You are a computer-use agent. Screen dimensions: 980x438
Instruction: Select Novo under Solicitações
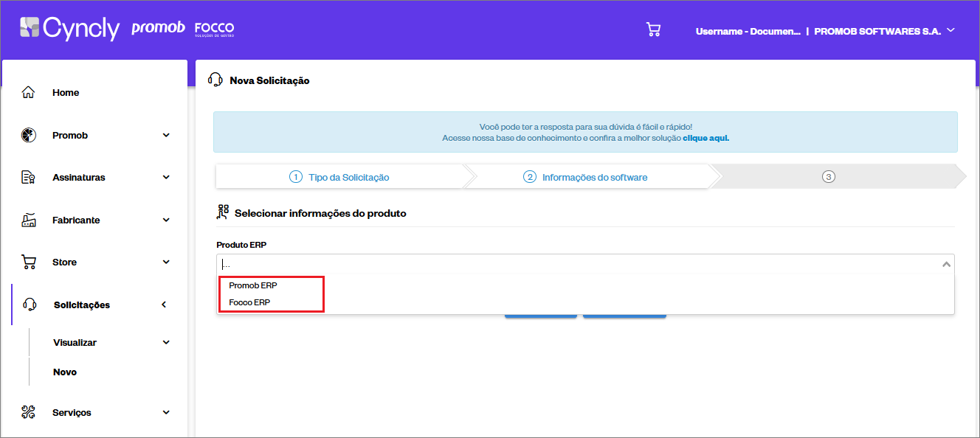(65, 372)
